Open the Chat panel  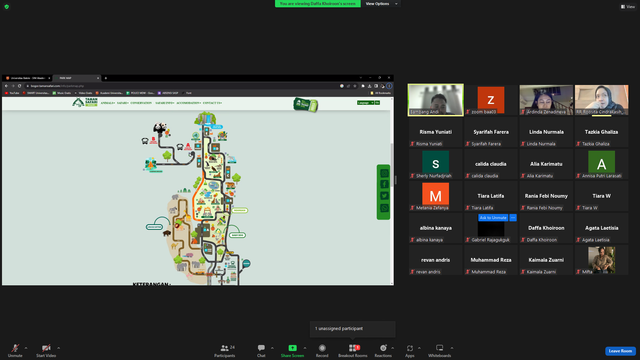261,350
